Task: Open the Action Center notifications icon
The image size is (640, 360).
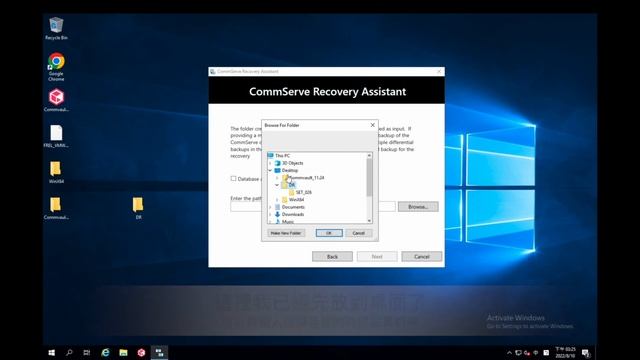Action: pyautogui.click(x=586, y=353)
